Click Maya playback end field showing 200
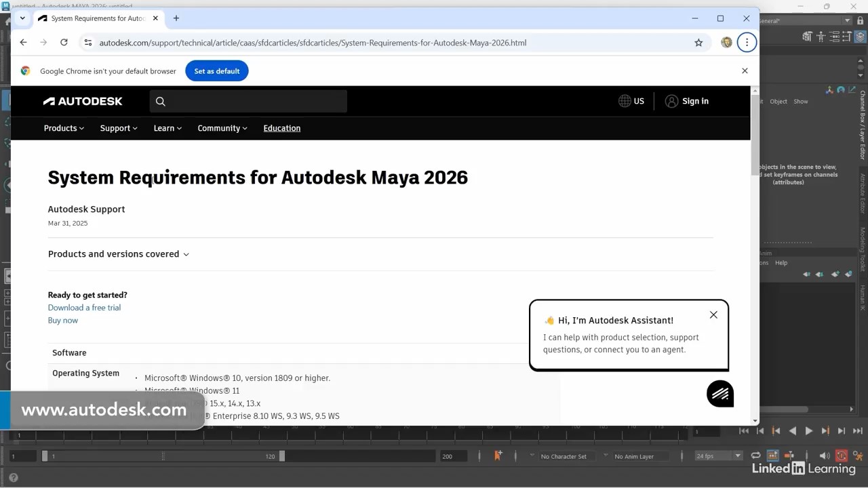The image size is (868, 488). tap(453, 456)
